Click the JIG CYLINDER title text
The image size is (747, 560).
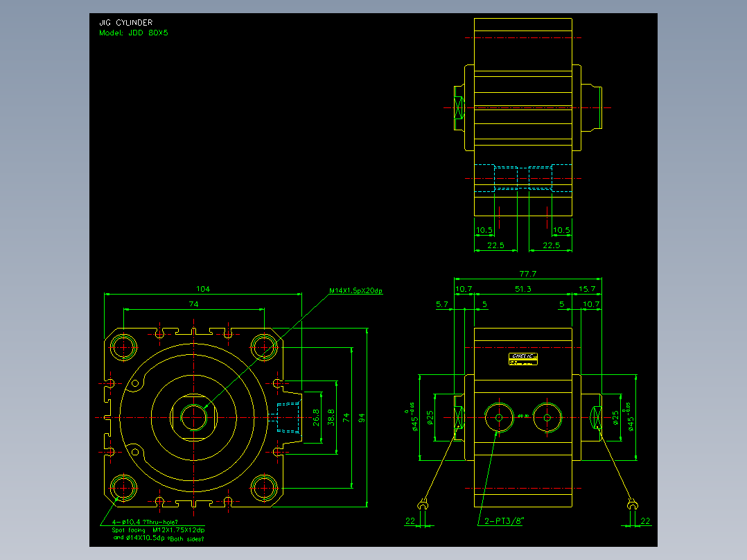(126, 22)
